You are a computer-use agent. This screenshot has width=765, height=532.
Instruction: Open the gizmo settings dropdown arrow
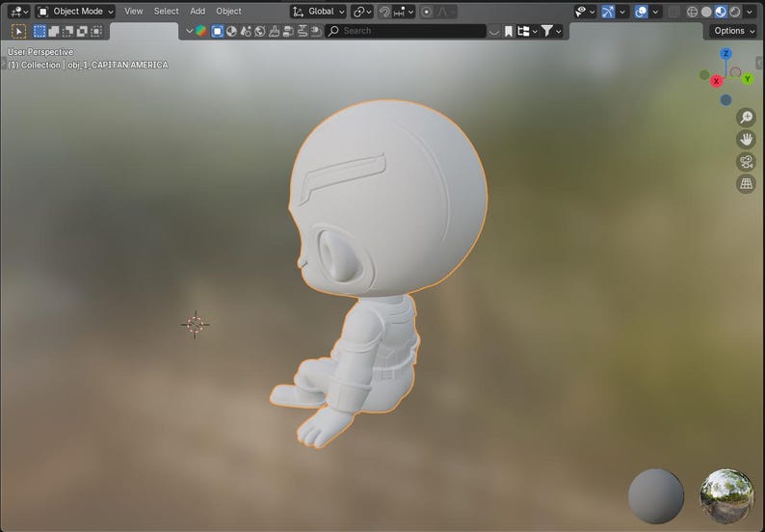[x=622, y=12]
